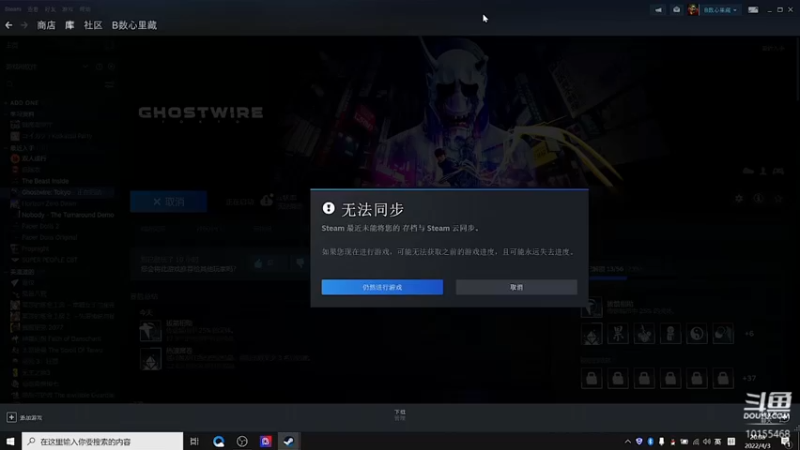Select Horizon Zero Dawn in library list

point(48,204)
